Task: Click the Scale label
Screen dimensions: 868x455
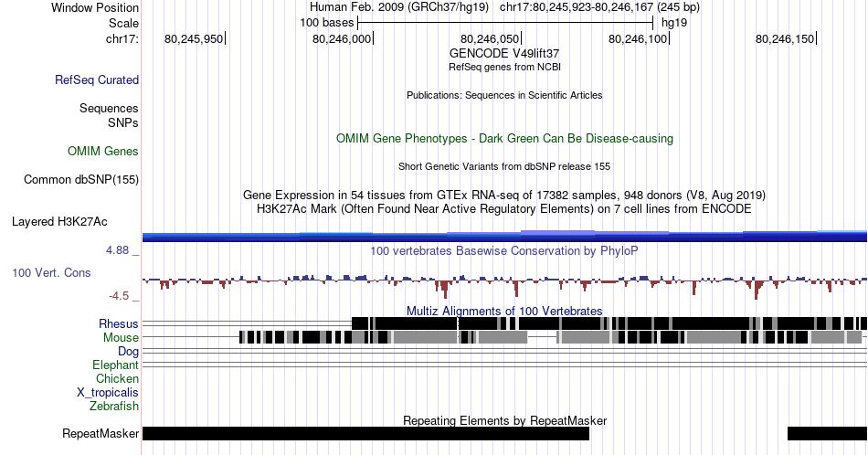Action: [123, 23]
